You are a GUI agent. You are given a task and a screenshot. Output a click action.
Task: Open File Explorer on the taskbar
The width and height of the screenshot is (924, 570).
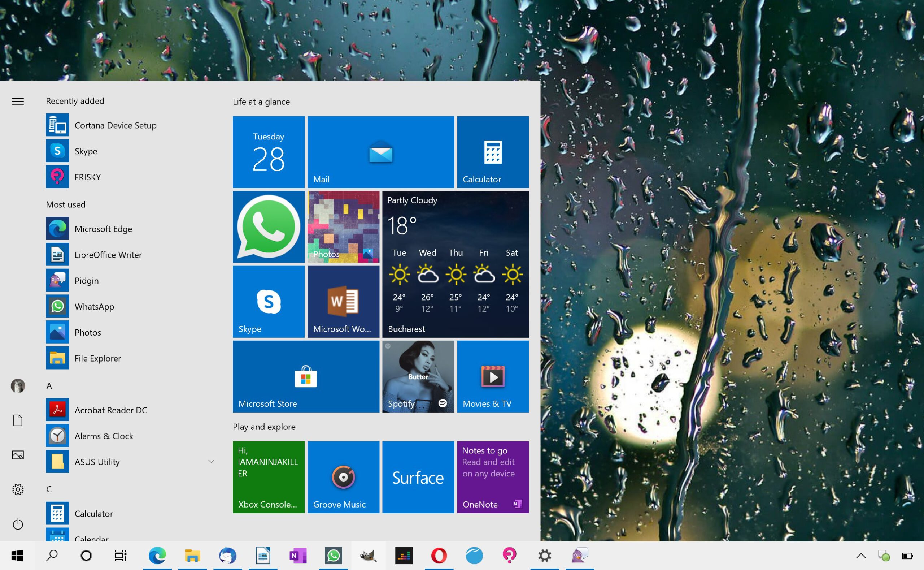pos(192,556)
